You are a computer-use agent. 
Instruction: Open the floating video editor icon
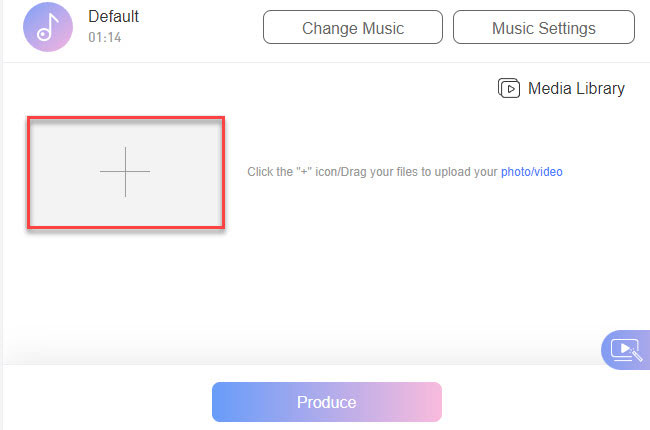pyautogui.click(x=625, y=350)
